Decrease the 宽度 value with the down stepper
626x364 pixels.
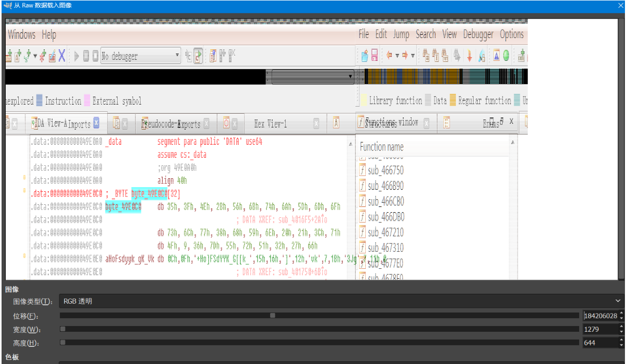[x=621, y=332]
